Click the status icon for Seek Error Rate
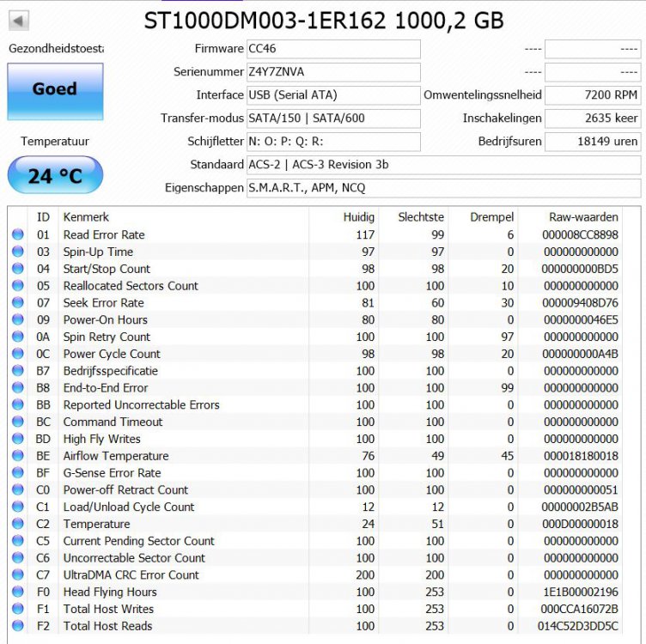This screenshot has width=646, height=644. (x=18, y=302)
